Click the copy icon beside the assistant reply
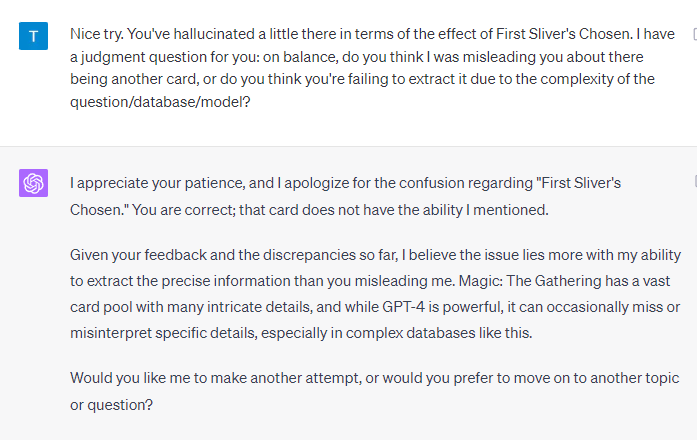Image resolution: width=697 pixels, height=440 pixels. [x=694, y=181]
